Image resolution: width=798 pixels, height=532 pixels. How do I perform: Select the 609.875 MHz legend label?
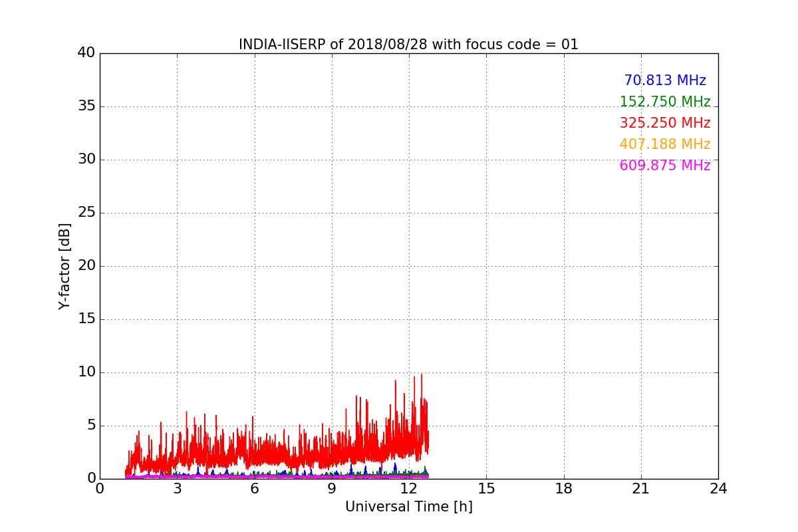coord(665,166)
